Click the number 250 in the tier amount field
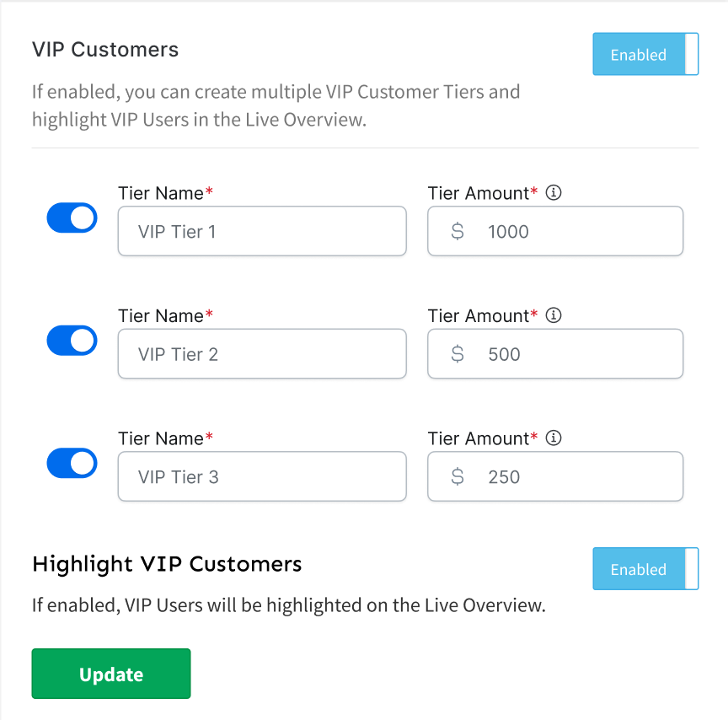This screenshot has width=728, height=720. click(504, 477)
